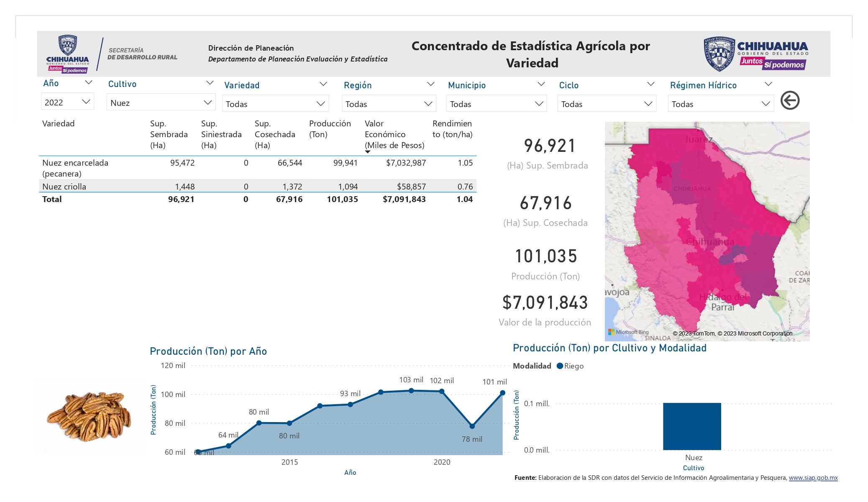Screen dimensions: 868x502
Task: Click the 95,472 Sup. Sembrada cell
Action: click(182, 163)
